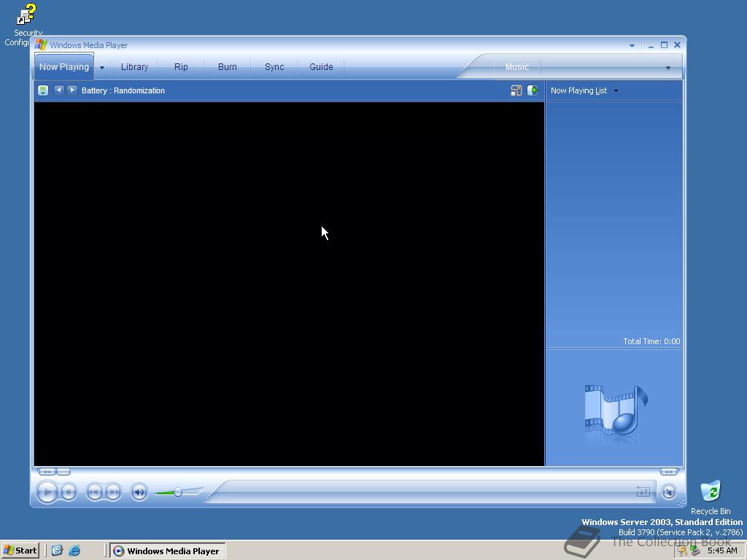Switch to skin mode button
The image size is (747, 560).
[x=669, y=492]
